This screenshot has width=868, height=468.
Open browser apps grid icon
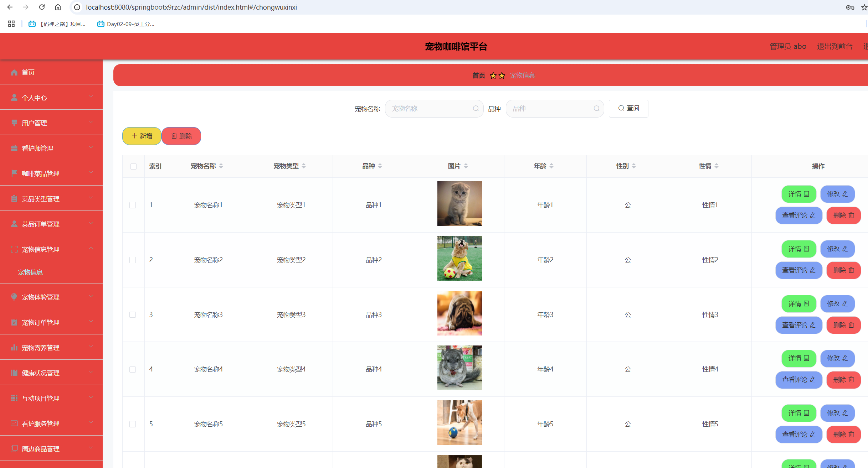point(11,24)
